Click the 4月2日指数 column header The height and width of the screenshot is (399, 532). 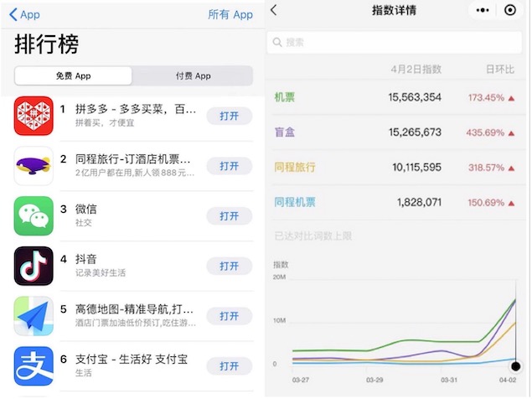coord(416,70)
